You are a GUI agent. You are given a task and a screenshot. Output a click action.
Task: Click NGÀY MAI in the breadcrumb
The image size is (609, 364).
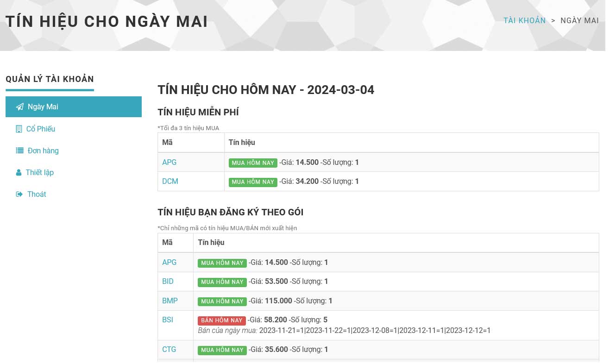pos(579,20)
